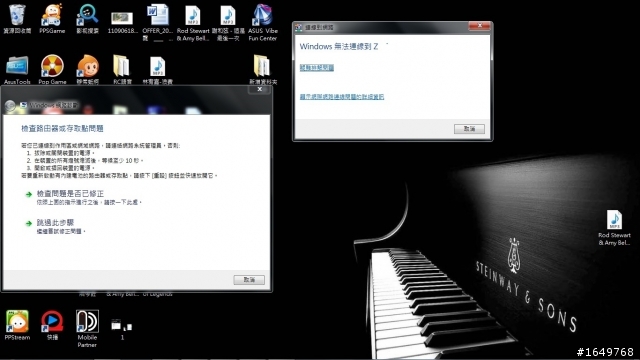Open the OFFER_20 Word document

pos(158,22)
